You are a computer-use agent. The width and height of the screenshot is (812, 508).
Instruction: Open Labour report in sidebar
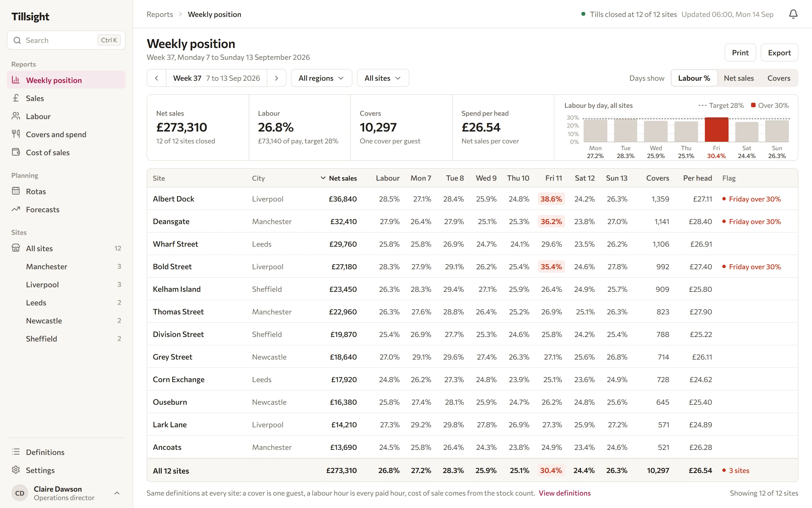66,116
